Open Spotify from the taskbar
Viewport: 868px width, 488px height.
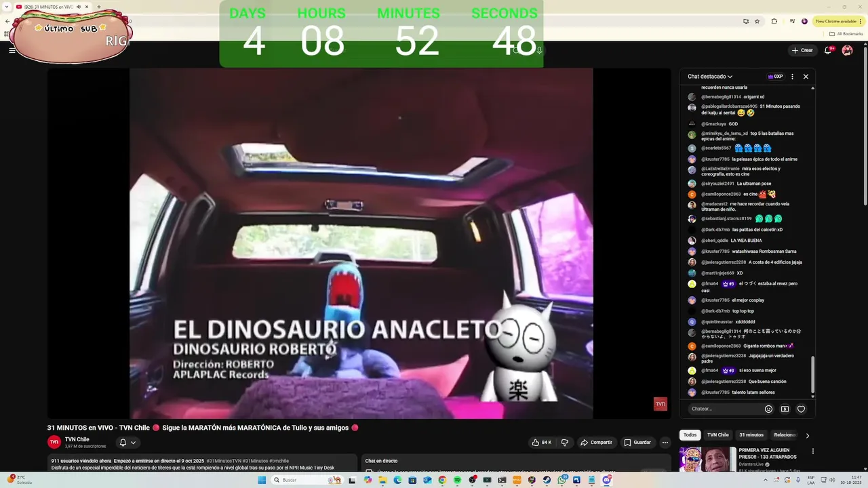tap(457, 480)
